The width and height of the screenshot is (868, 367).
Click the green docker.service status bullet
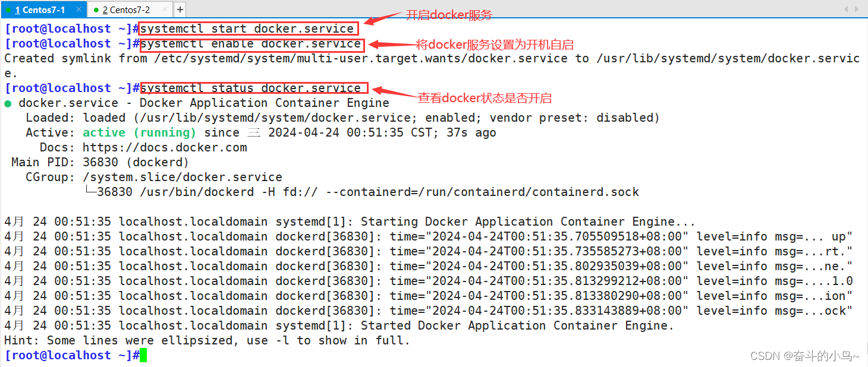click(x=7, y=102)
